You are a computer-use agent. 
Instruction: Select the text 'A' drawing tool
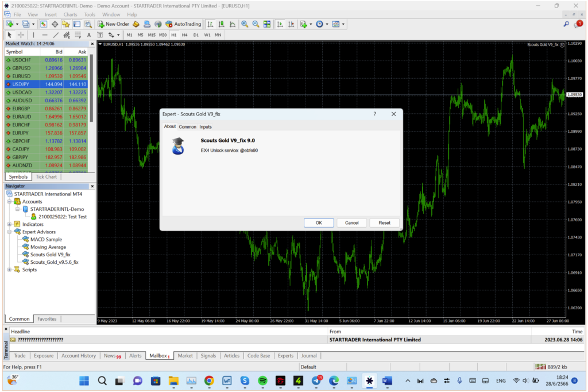click(x=89, y=35)
